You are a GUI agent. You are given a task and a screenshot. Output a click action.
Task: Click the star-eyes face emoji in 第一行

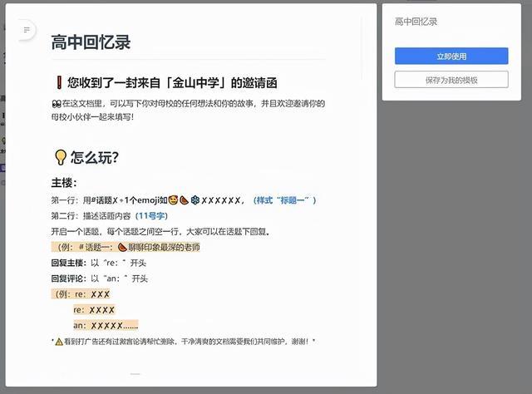[x=174, y=200]
